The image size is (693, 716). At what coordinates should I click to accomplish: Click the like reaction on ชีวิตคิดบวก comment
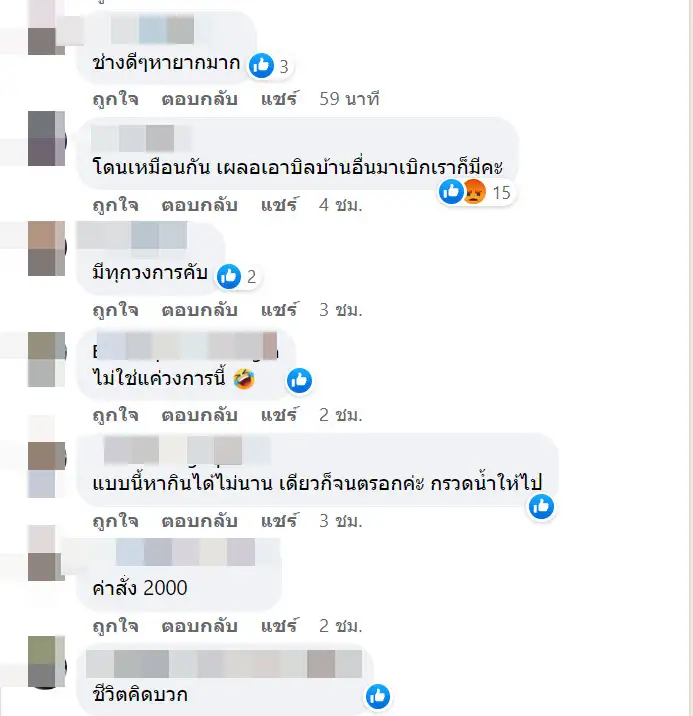point(378,697)
